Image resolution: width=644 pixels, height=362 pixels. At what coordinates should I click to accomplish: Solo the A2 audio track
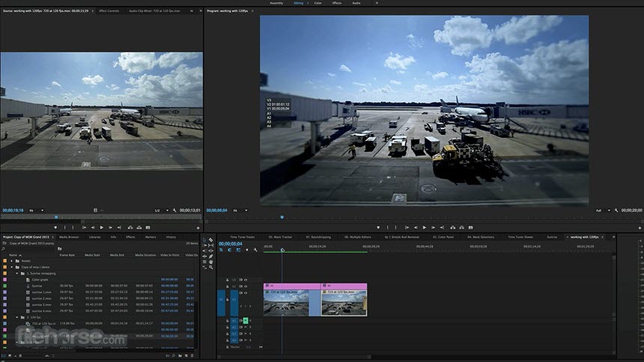click(250, 327)
